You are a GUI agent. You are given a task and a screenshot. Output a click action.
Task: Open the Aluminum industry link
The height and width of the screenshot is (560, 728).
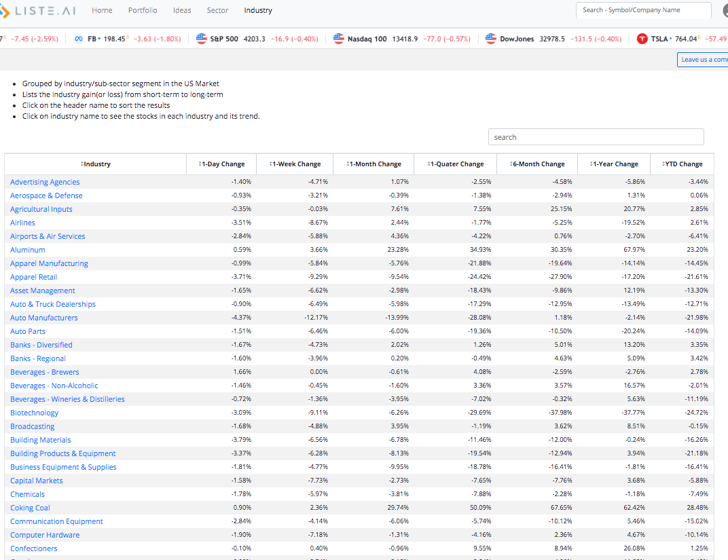[28, 250]
